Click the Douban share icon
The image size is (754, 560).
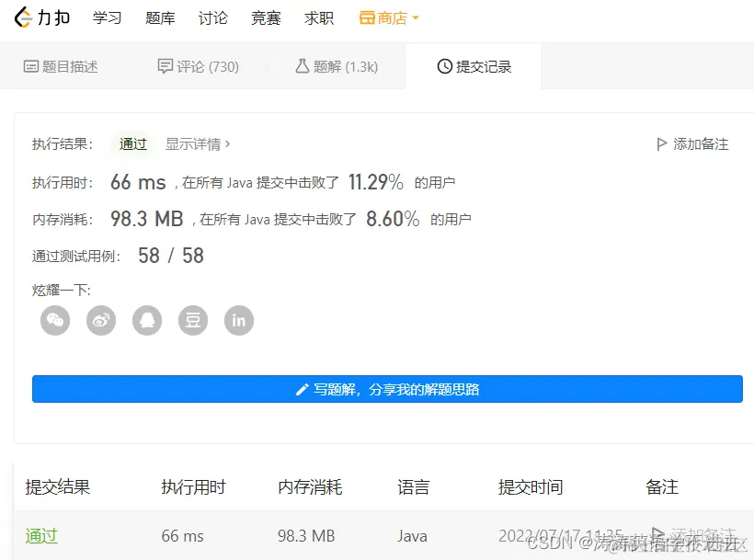pos(193,320)
